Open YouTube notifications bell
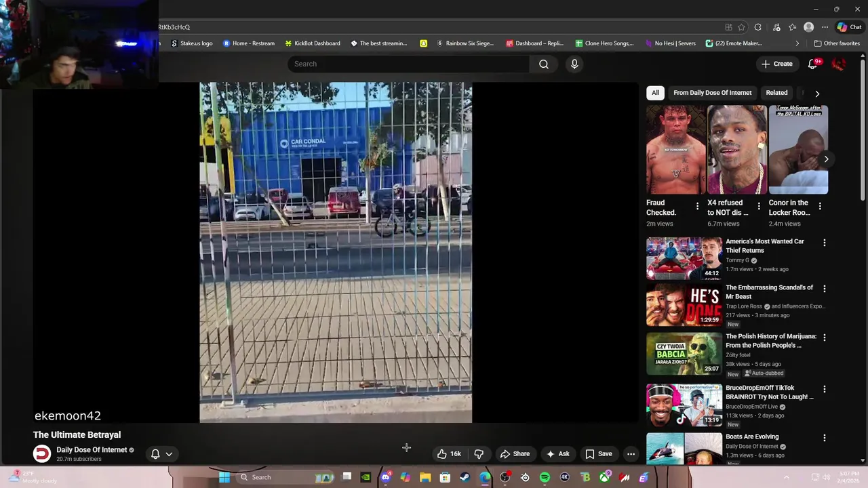This screenshot has height=488, width=868. tap(812, 64)
